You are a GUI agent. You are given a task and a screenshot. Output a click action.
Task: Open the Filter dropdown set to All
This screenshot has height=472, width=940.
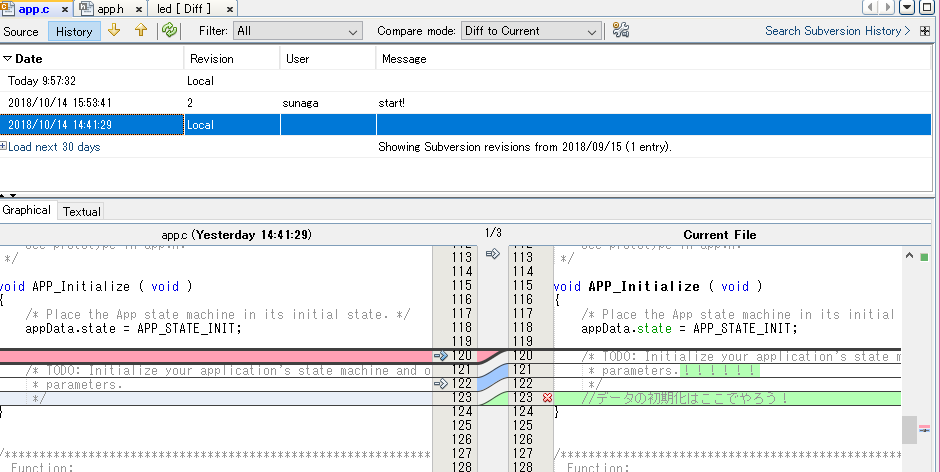coord(297,31)
